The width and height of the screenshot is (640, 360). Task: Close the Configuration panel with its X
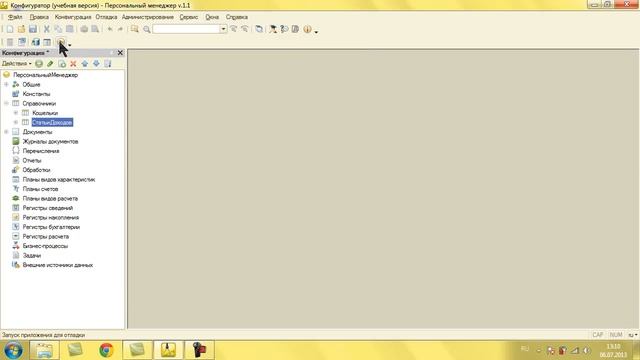click(x=120, y=53)
